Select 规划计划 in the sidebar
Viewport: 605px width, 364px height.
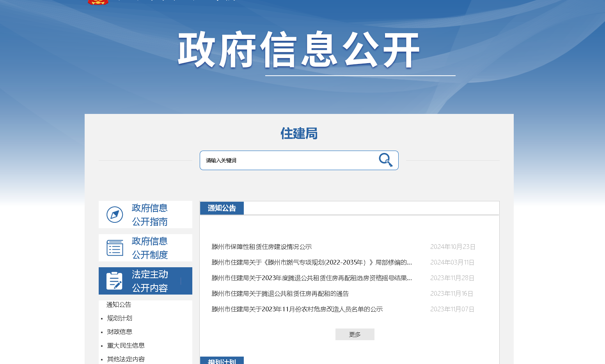[119, 318]
